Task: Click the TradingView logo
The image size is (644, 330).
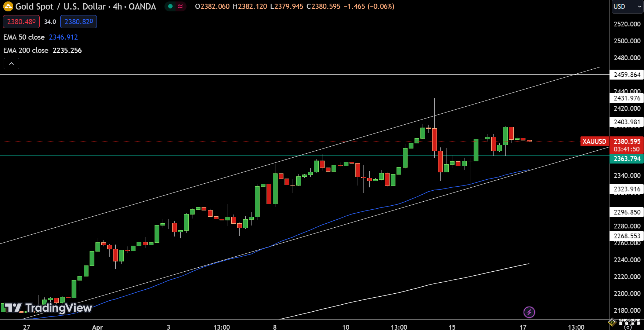Action: [x=48, y=308]
